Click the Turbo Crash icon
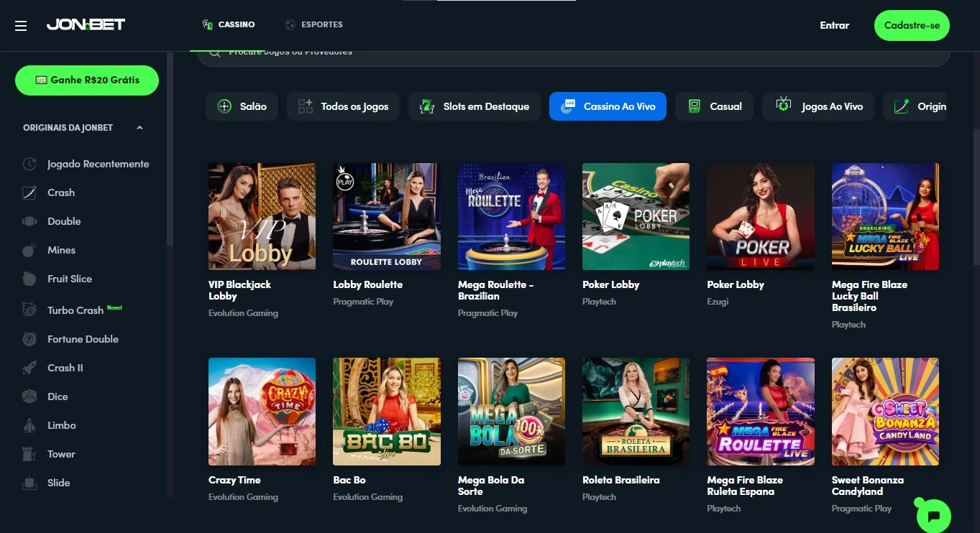The image size is (980, 533). 29,310
